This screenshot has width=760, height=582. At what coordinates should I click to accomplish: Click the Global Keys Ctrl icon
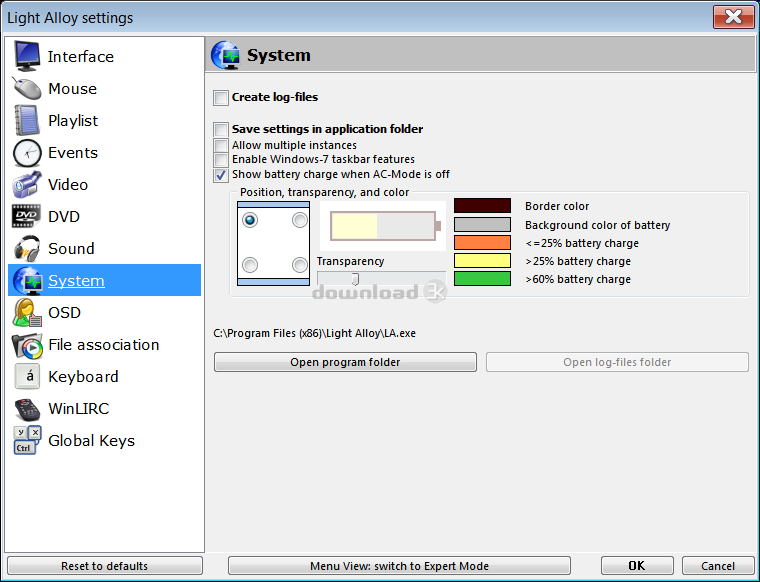coord(27,440)
